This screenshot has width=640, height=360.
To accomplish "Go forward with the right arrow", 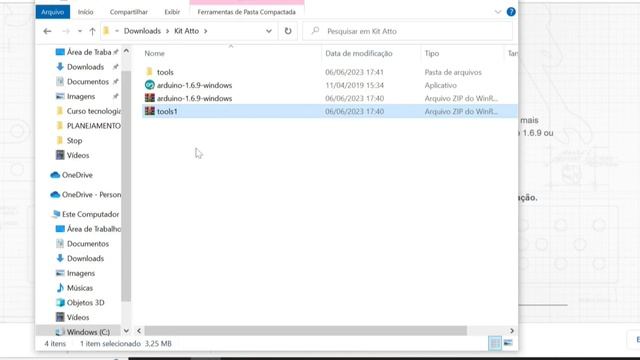I will coord(65,31).
